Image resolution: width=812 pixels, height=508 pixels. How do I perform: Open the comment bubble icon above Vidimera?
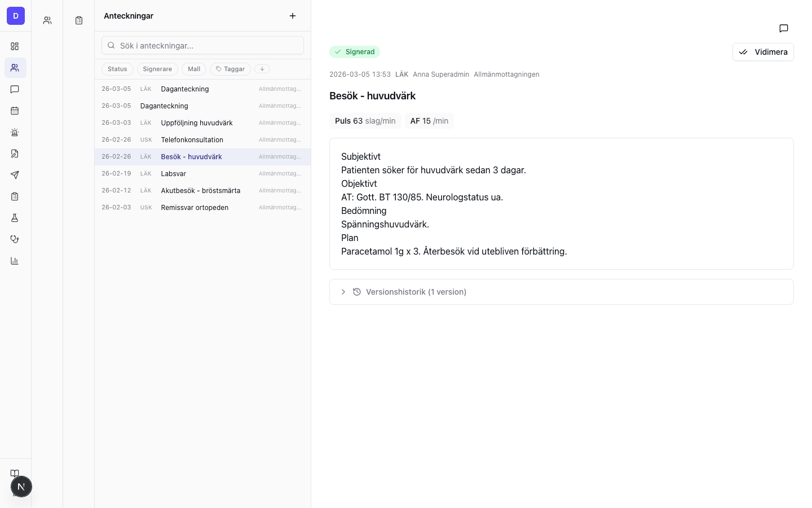(783, 28)
